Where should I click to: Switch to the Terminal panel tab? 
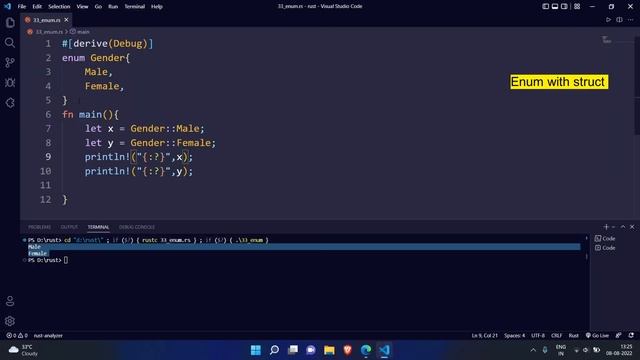pyautogui.click(x=98, y=227)
